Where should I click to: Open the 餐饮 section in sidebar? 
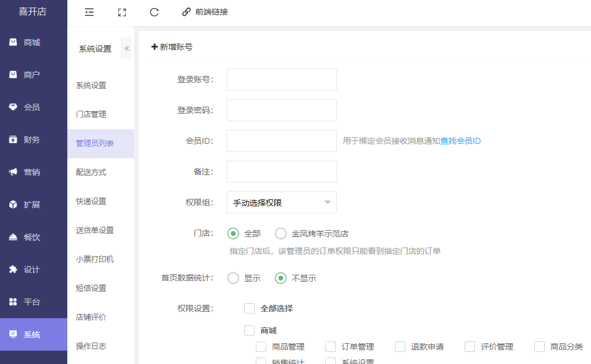pyautogui.click(x=32, y=237)
